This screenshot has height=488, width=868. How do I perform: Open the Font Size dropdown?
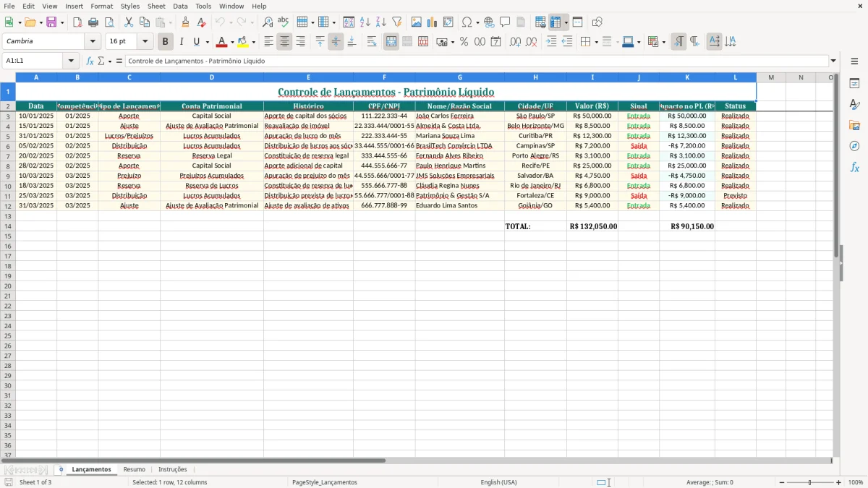tap(145, 42)
